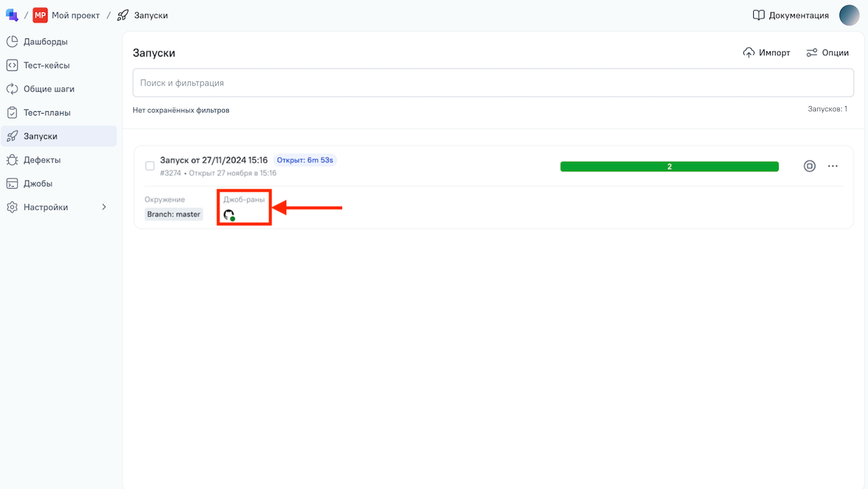Go to Общие шаги section

coord(48,89)
